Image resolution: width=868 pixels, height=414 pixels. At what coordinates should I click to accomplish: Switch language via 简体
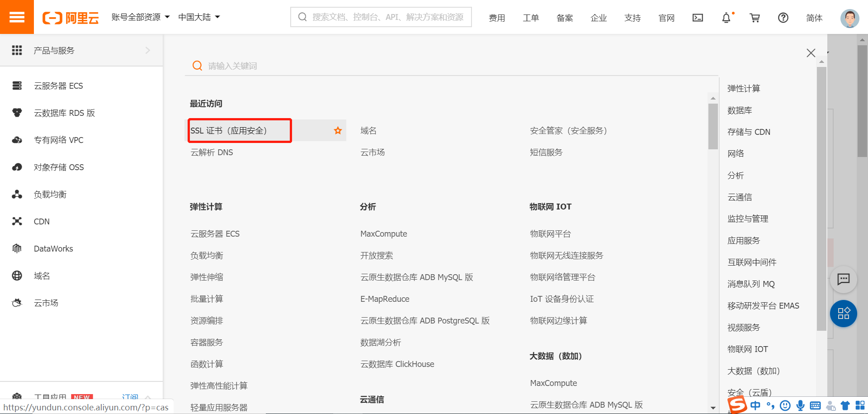(814, 18)
